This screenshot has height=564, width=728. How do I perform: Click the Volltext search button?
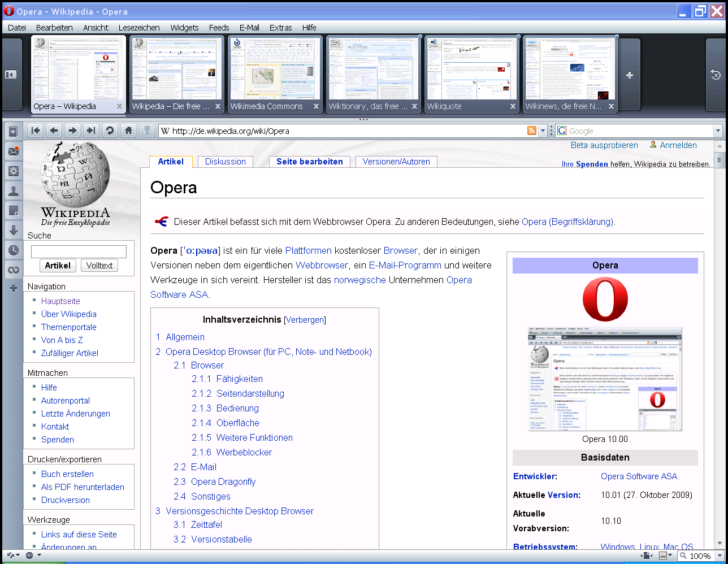pos(99,266)
